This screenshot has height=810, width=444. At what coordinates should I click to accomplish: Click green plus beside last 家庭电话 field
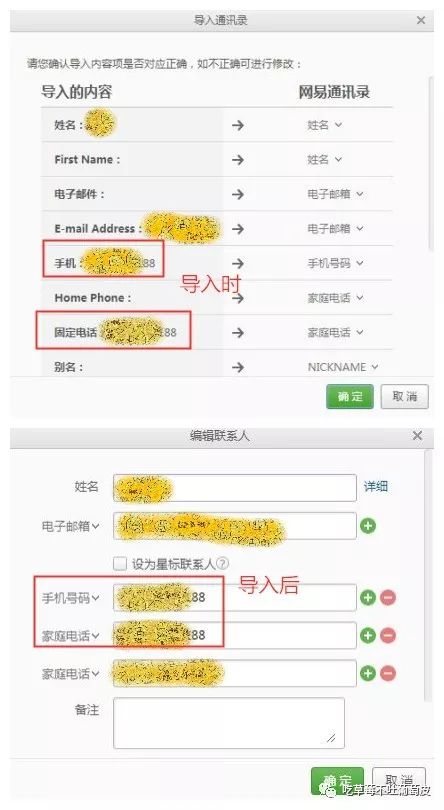368,673
